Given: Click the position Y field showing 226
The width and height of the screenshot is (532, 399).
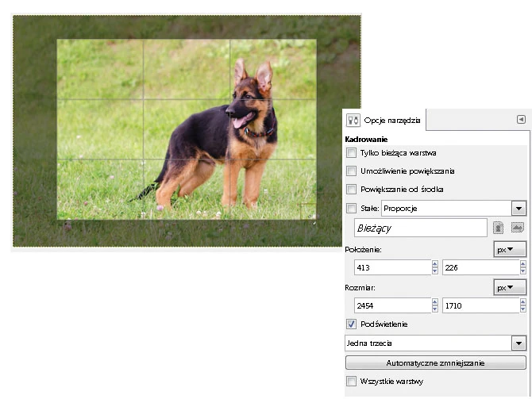Looking at the screenshot, I should (480, 267).
